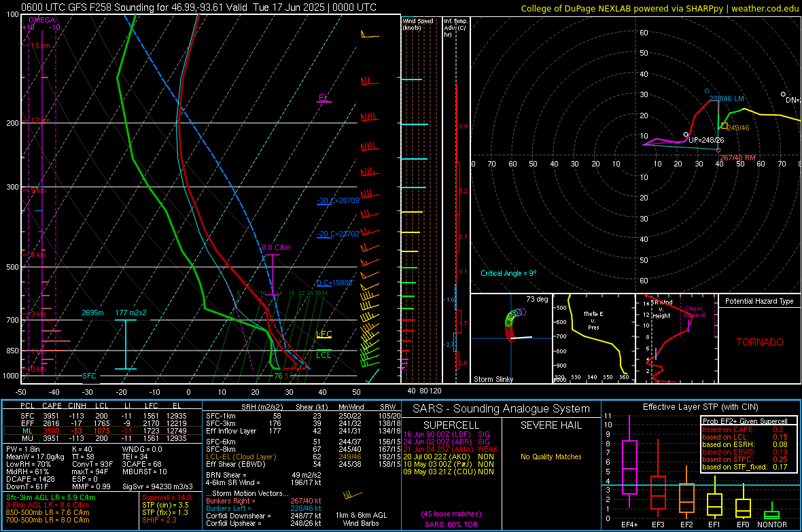The width and height of the screenshot is (802, 532).
Task: Click the PW = 1.8in value
Action: [x=23, y=449]
